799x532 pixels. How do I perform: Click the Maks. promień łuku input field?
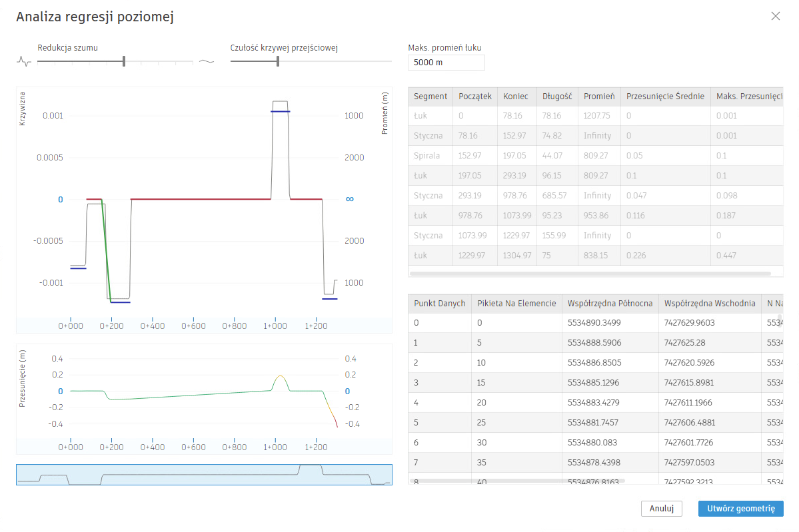tap(446, 62)
